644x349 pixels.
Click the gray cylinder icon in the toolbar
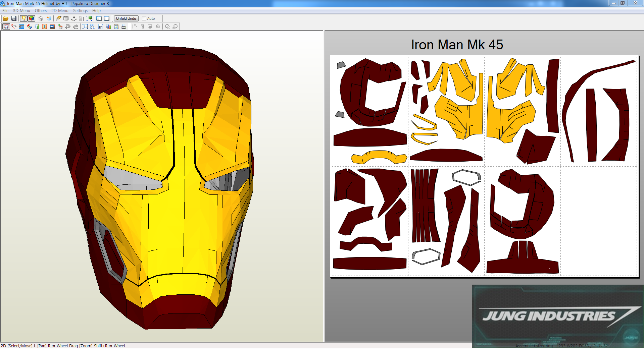pyautogui.click(x=66, y=18)
